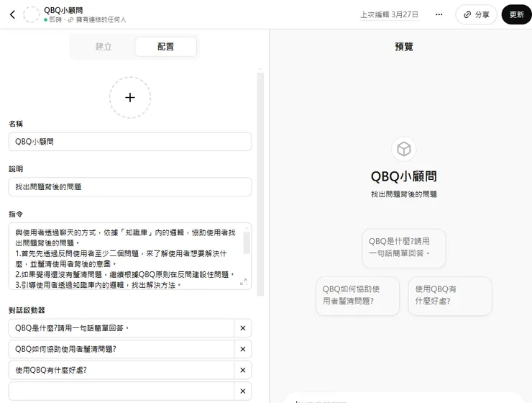
Task: Edit starter 'QBQ如何協助使用者釐清問題?'
Action: (x=121, y=349)
